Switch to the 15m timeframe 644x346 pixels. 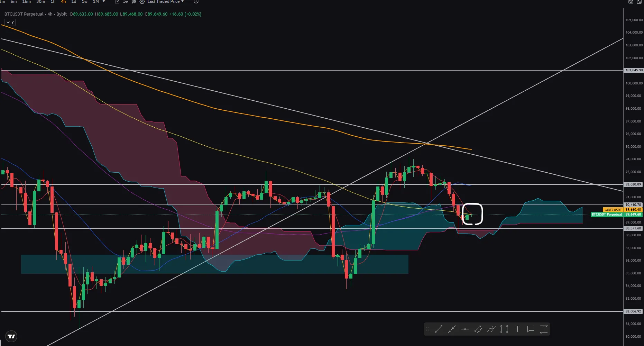[x=26, y=2]
